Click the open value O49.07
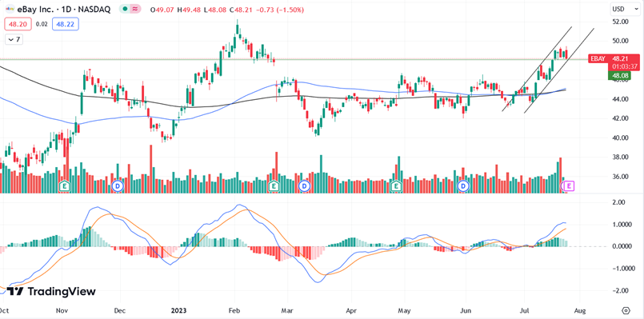Screen dimensions: 644x319 click(x=163, y=9)
